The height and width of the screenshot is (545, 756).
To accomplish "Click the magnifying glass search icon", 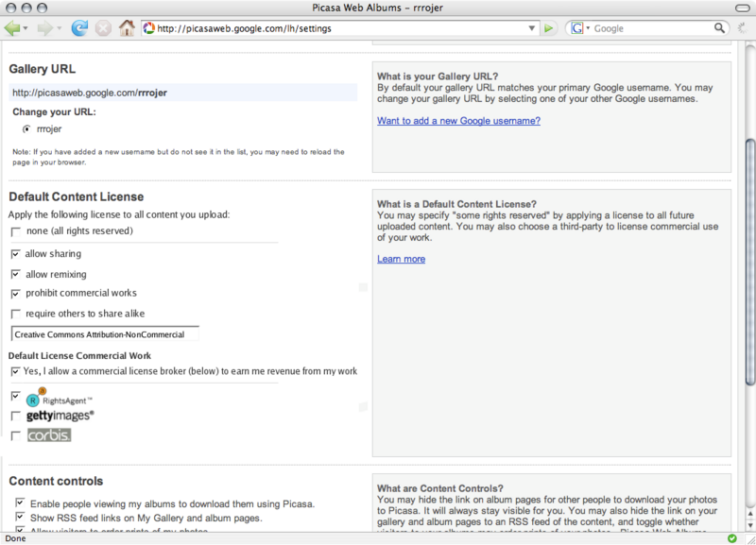I will click(x=719, y=28).
